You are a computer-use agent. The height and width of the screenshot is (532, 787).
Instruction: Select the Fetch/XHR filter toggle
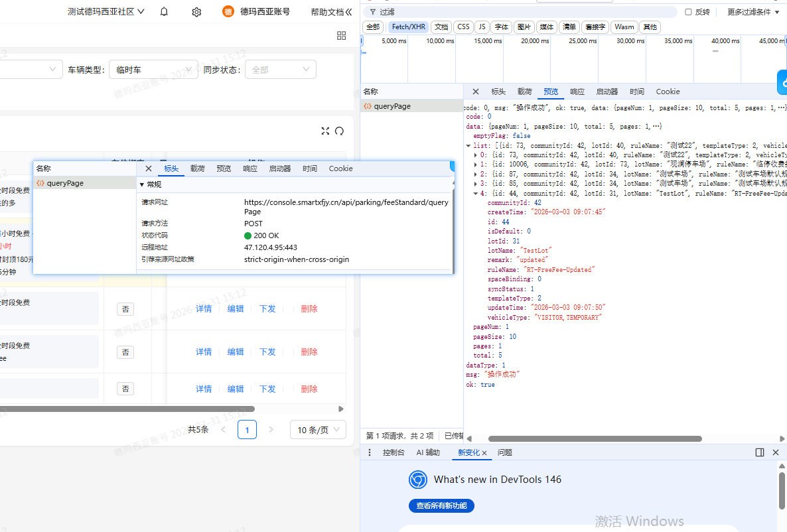(408, 27)
